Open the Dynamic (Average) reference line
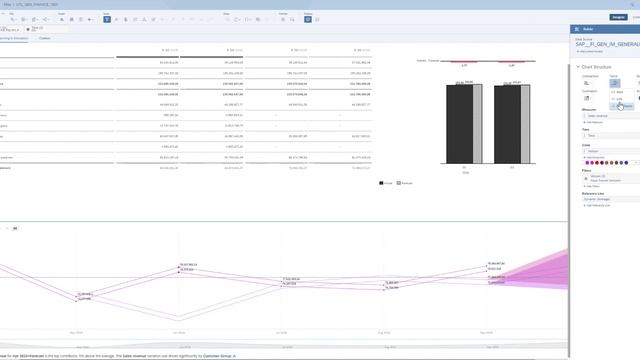Screen dimensions: 640x360 611,199
